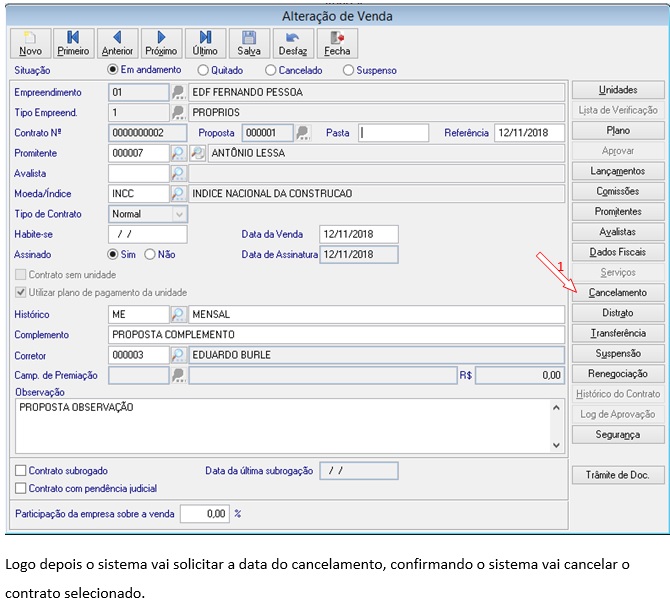670x607 pixels.
Task: Toggle Utilizar plano de pagamento da unidade
Action: coord(101,293)
